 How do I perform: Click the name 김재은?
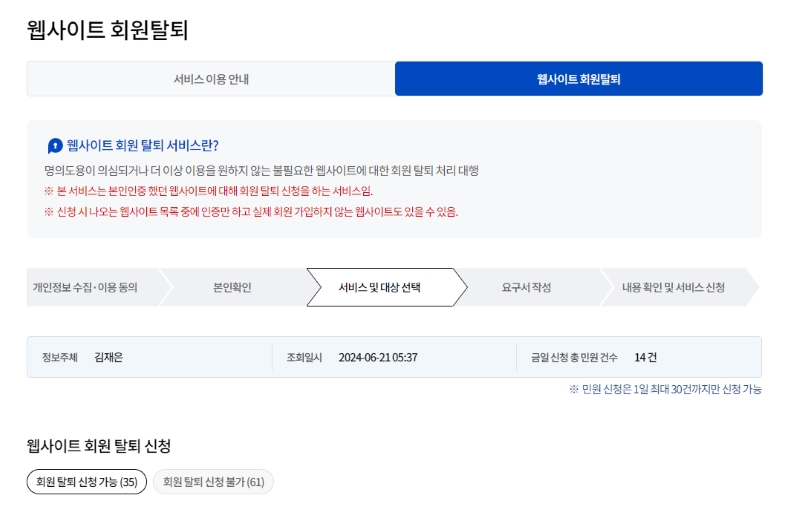coord(108,357)
